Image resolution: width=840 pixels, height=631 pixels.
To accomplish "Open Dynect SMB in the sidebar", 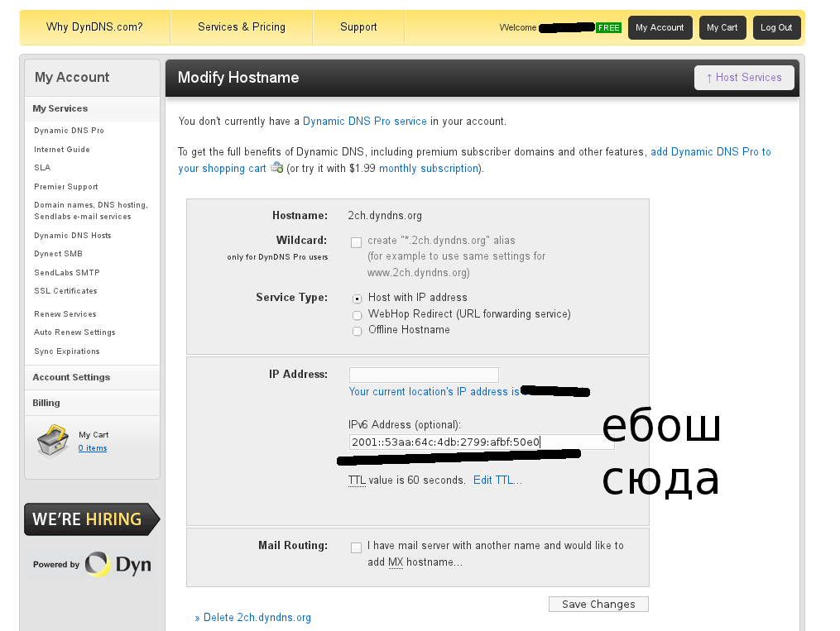I will click(x=59, y=254).
